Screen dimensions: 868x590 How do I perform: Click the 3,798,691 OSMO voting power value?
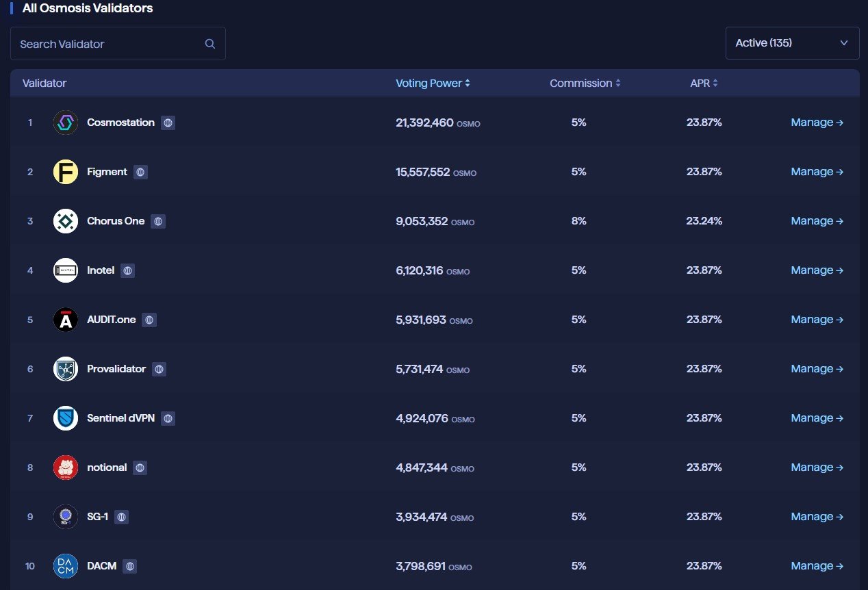point(434,567)
